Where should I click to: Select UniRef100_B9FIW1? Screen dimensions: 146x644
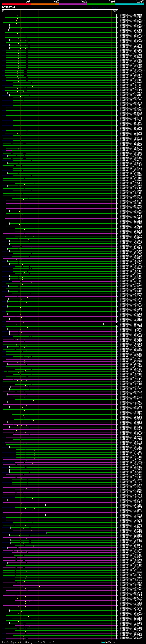click(131, 153)
